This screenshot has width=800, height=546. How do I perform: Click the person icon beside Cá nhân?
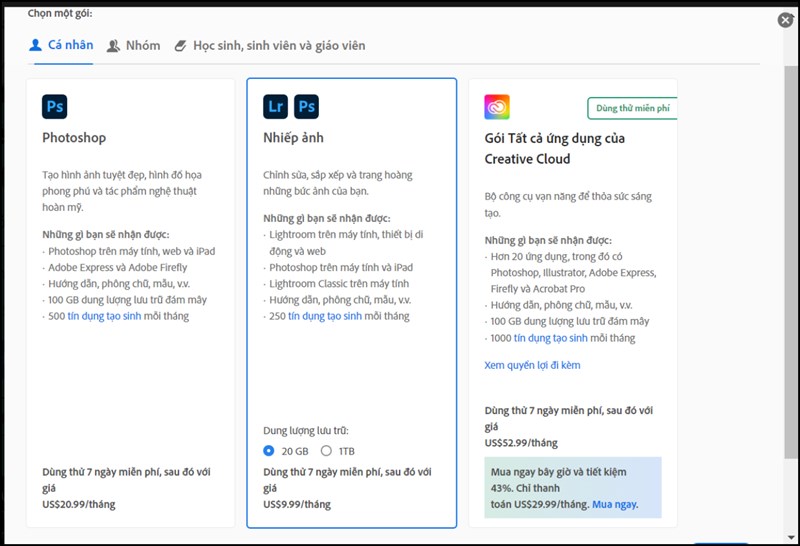pos(35,45)
